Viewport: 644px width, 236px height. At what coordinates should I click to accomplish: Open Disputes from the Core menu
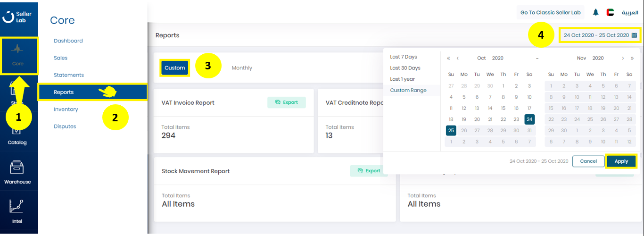[x=65, y=126]
